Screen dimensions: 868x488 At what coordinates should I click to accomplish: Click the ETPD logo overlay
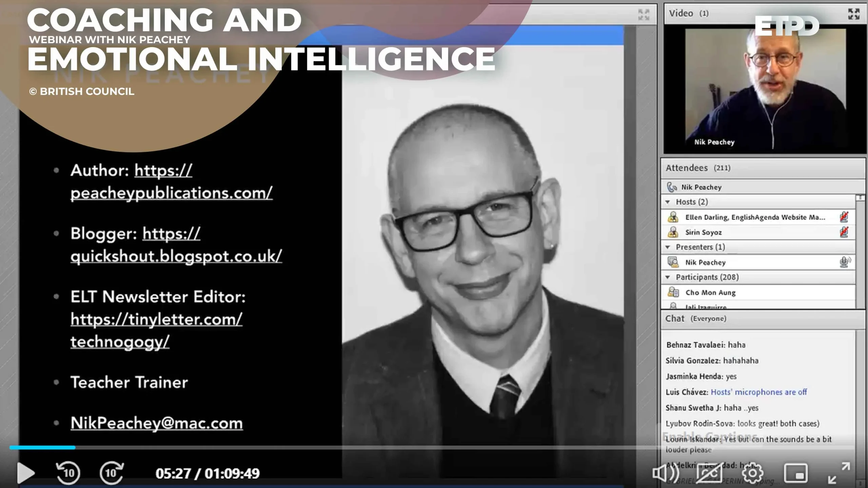[x=787, y=26]
